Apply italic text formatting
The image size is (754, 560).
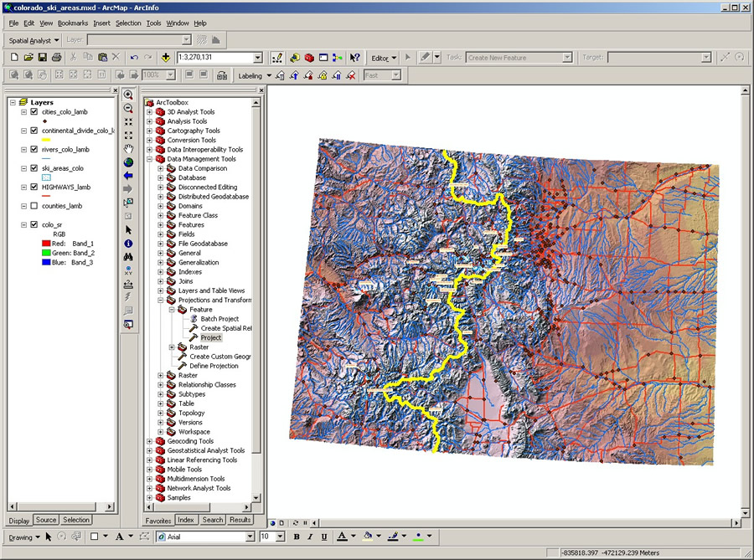pyautogui.click(x=310, y=537)
